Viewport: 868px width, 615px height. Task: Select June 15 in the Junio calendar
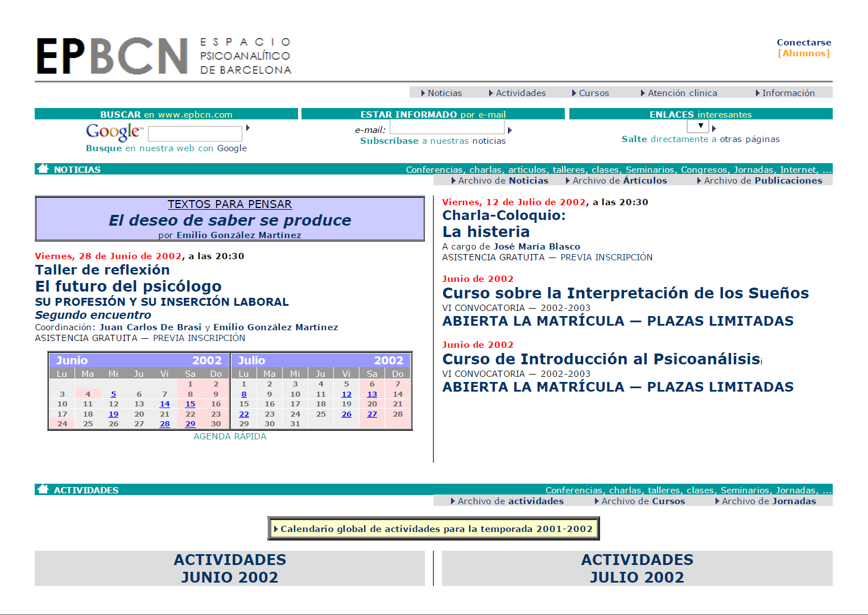point(190,404)
